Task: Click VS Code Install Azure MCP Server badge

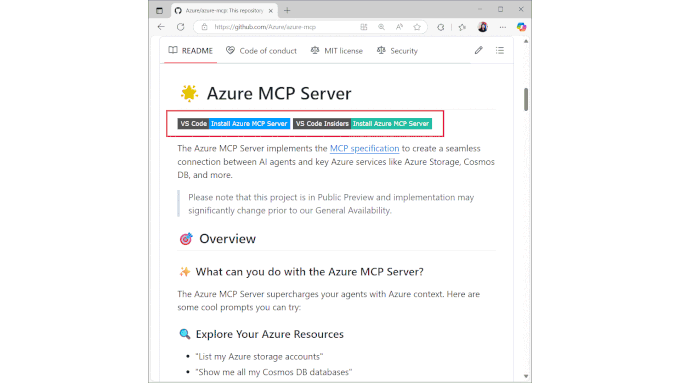Action: pyautogui.click(x=234, y=124)
